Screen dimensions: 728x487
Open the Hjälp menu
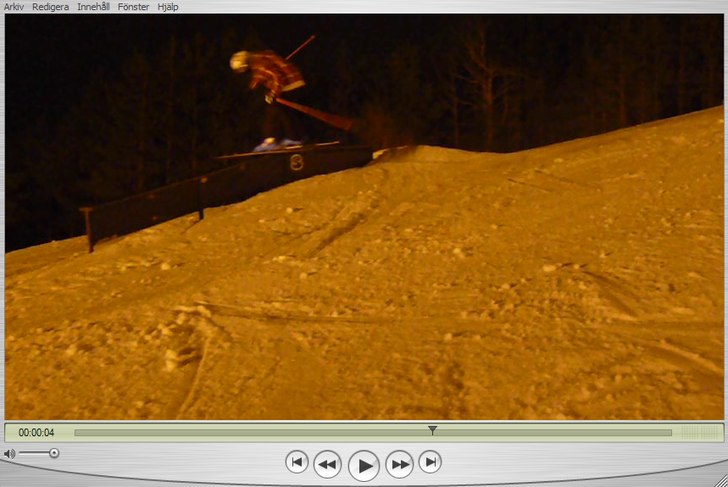pyautogui.click(x=168, y=6)
